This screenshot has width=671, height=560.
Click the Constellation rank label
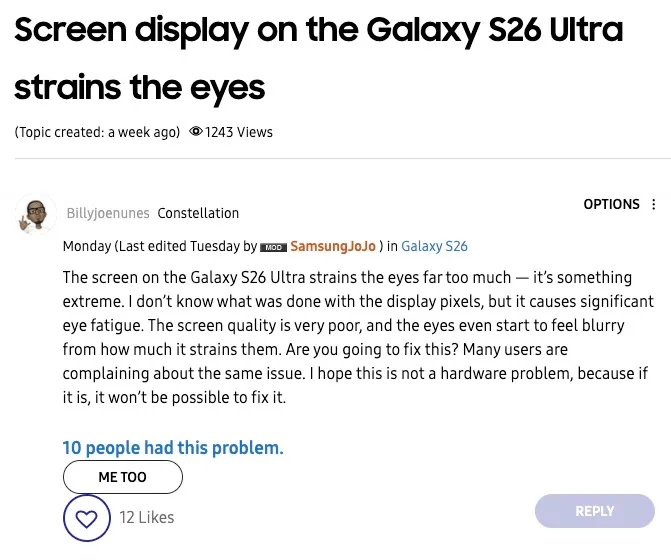(198, 213)
